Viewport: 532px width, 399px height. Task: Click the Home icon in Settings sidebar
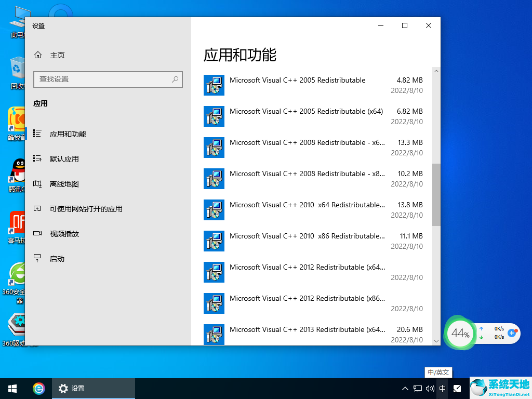[37, 55]
